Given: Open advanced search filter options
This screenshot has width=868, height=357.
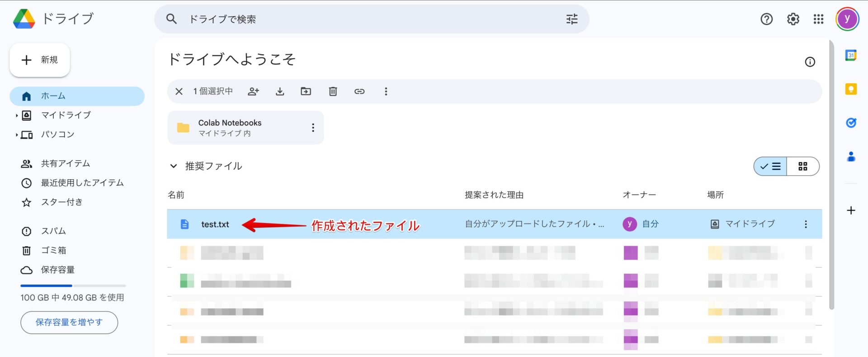Looking at the screenshot, I should [x=572, y=19].
